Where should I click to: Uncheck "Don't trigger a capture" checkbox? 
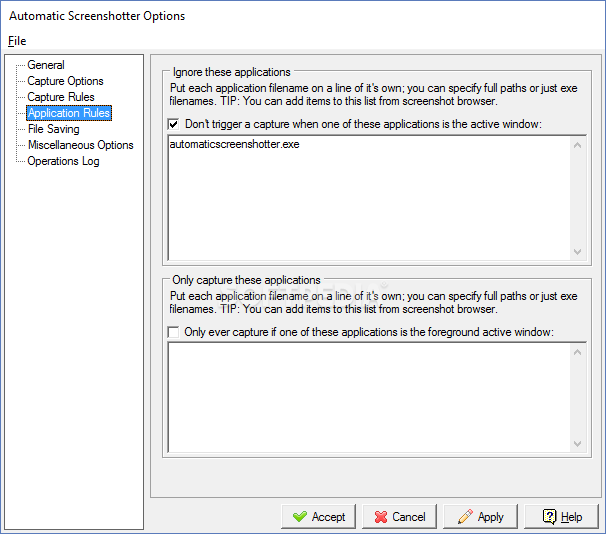(x=174, y=124)
